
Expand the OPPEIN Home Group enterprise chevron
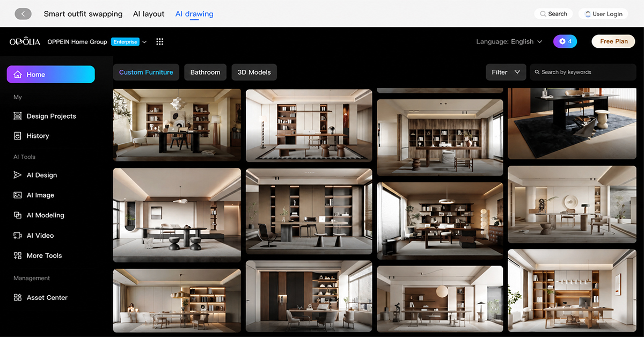click(x=144, y=42)
